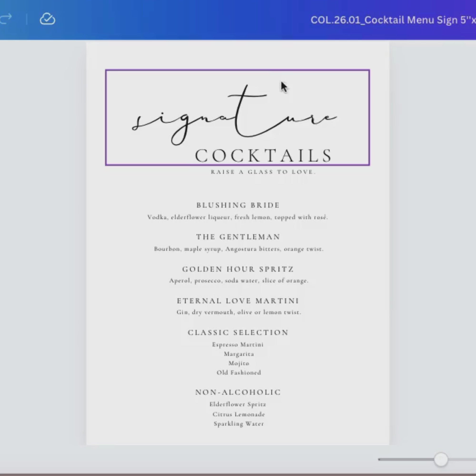Click the redo arrow icon
Image resolution: width=476 pixels, height=476 pixels.
(x=5, y=19)
